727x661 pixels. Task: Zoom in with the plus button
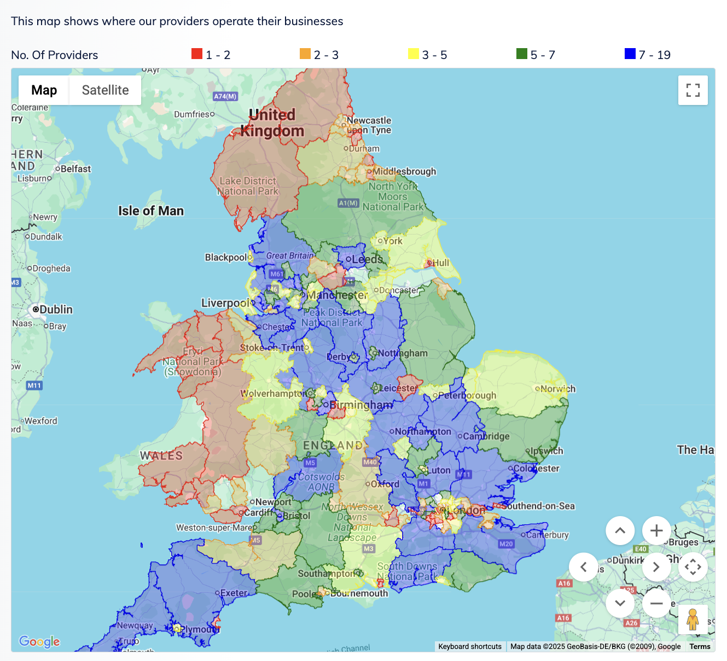click(x=656, y=531)
